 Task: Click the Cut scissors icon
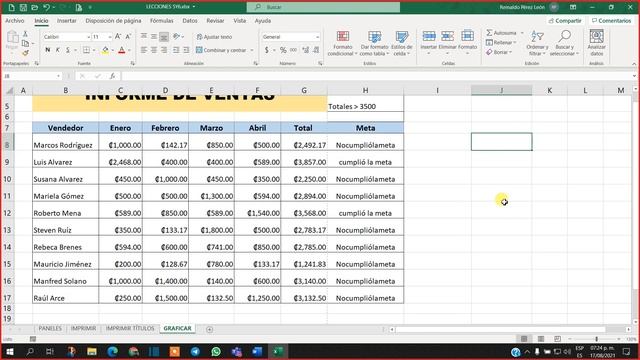(x=25, y=34)
